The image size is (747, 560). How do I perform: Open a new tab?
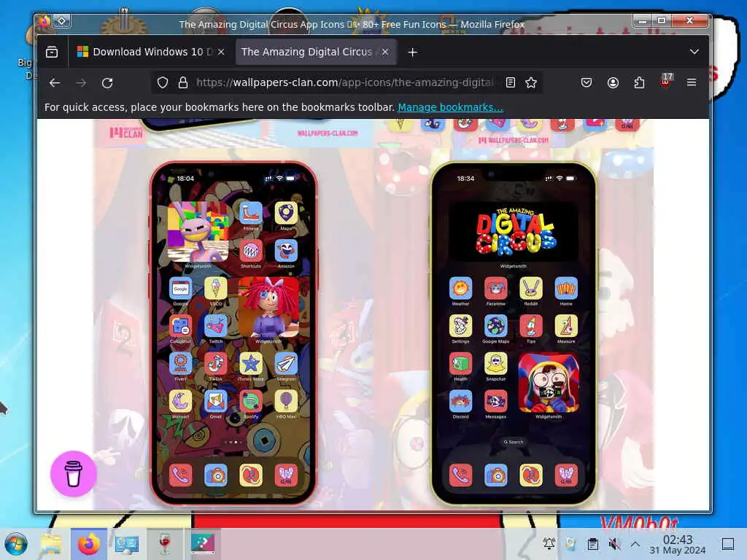point(413,52)
